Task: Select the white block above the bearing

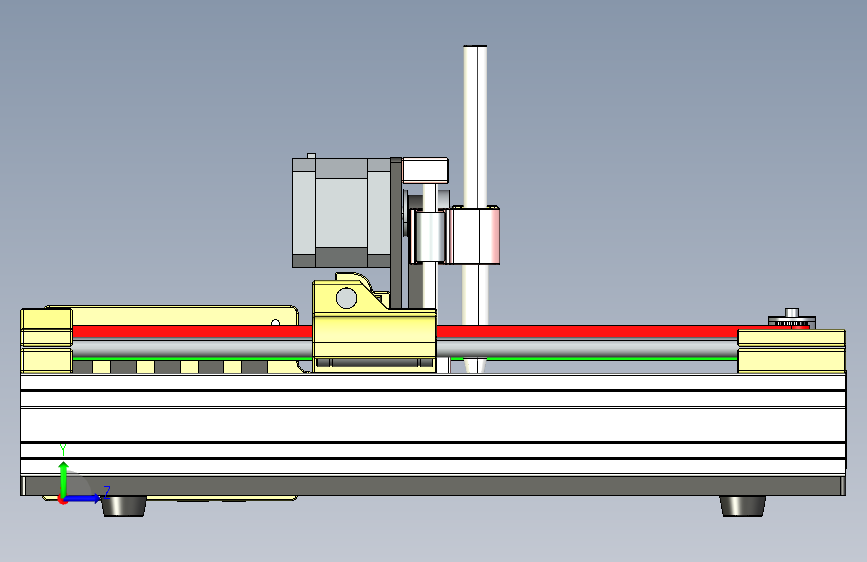Action: point(425,170)
